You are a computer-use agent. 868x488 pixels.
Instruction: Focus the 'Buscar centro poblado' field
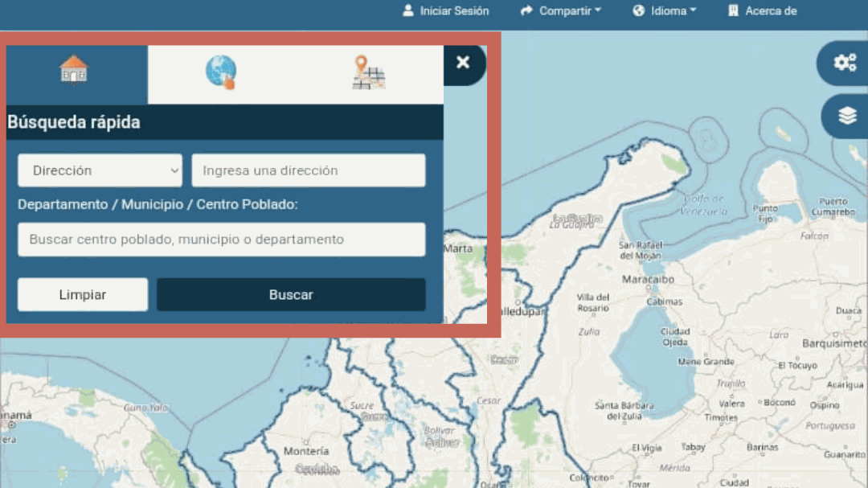[221, 240]
